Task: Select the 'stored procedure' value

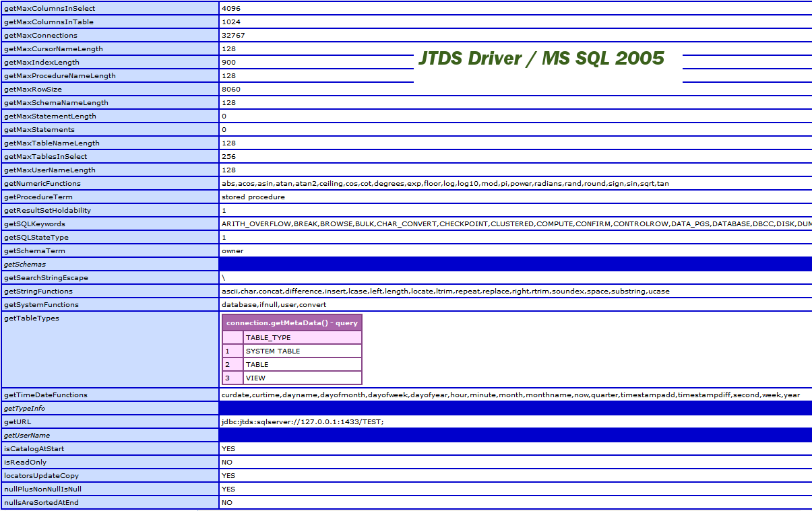Action: tap(253, 197)
